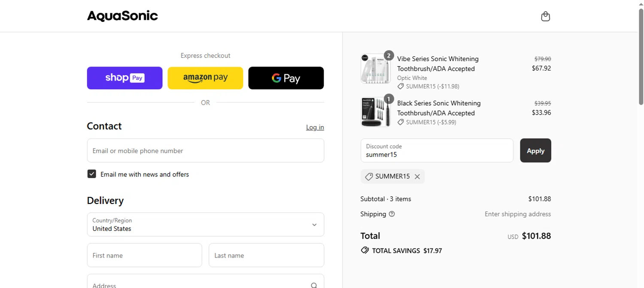Click the SUMMER15 tag icon under Discount code
Screen dimensions: 644x288
pos(368,176)
